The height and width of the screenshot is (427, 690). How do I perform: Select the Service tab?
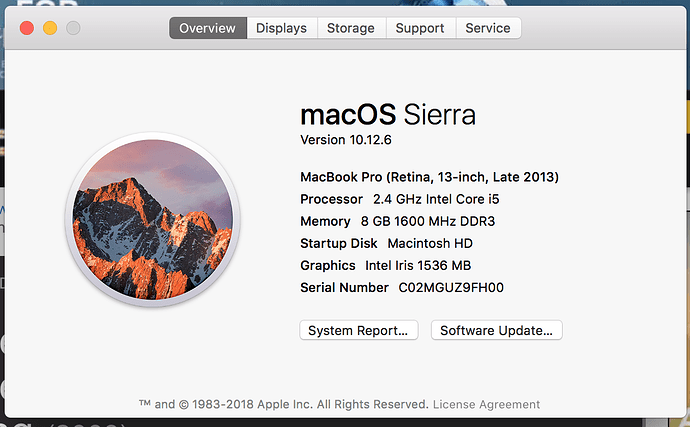point(488,28)
